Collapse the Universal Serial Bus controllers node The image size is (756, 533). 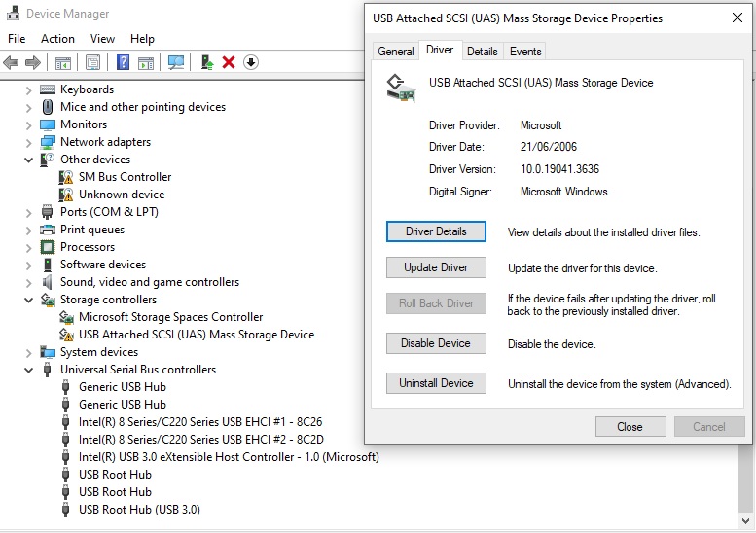pos(28,371)
